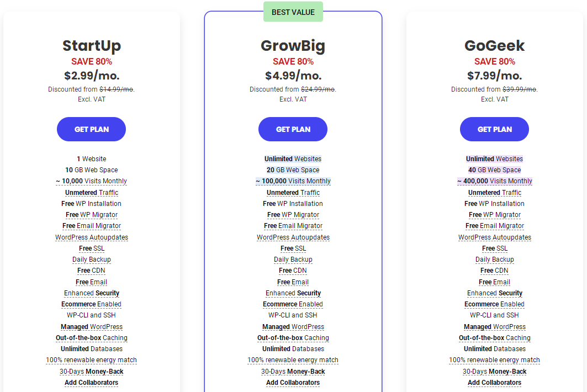
Task: Click GrowBig '~ 100,000 Visits Monthly' feature
Action: pyautogui.click(x=293, y=181)
